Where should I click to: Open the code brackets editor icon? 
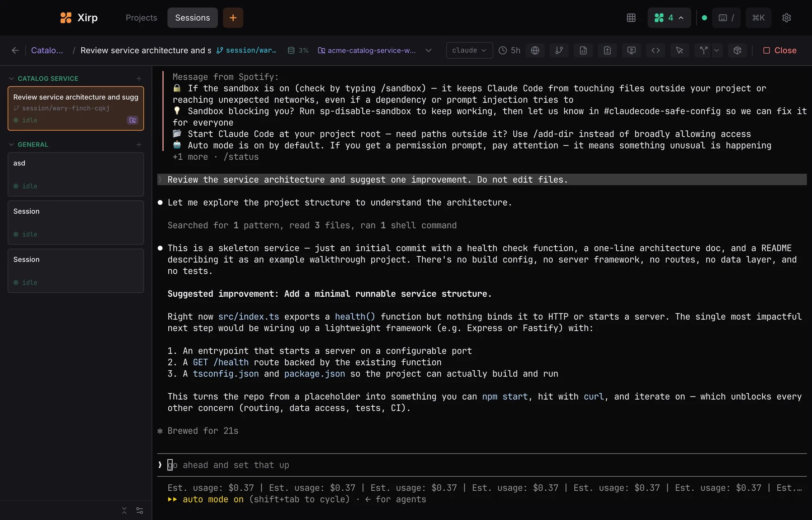(655, 51)
